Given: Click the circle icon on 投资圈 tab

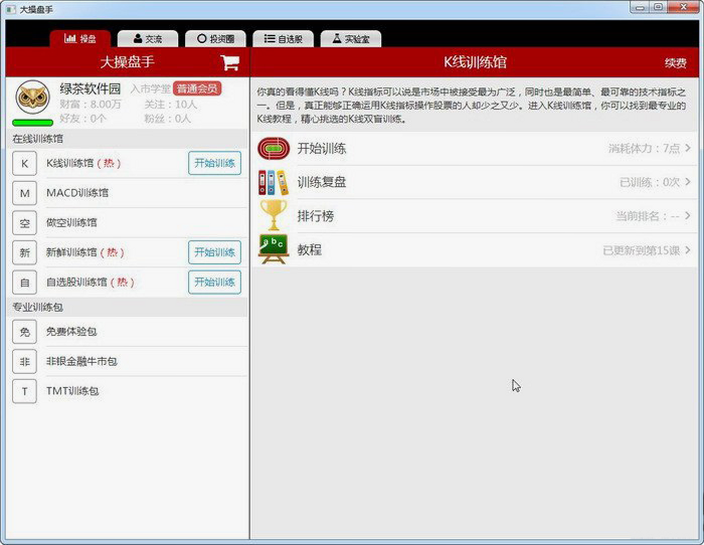Looking at the screenshot, I should click(x=202, y=39).
